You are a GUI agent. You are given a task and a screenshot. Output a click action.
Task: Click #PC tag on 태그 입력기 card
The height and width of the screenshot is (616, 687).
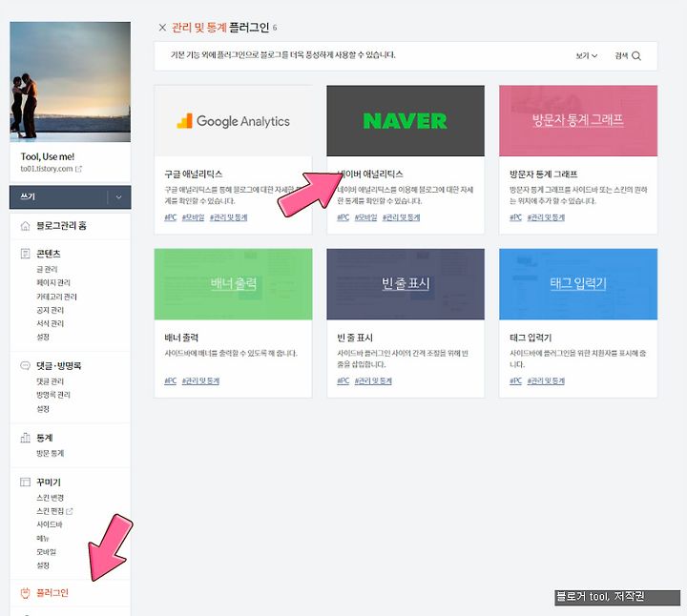(x=515, y=381)
